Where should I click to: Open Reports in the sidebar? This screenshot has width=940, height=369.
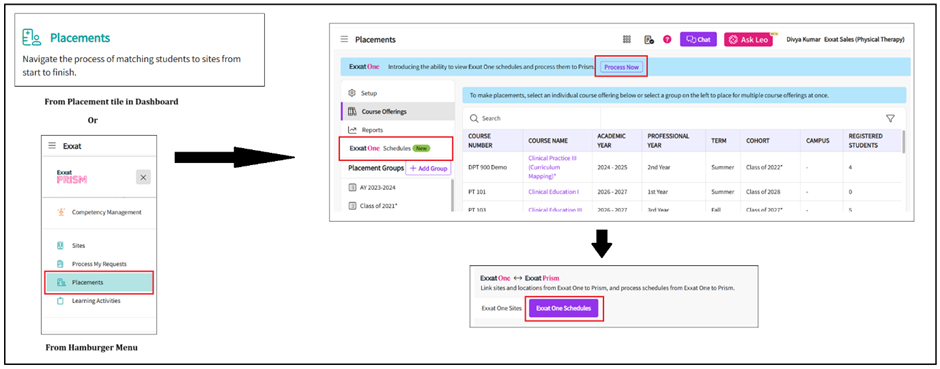click(x=372, y=129)
